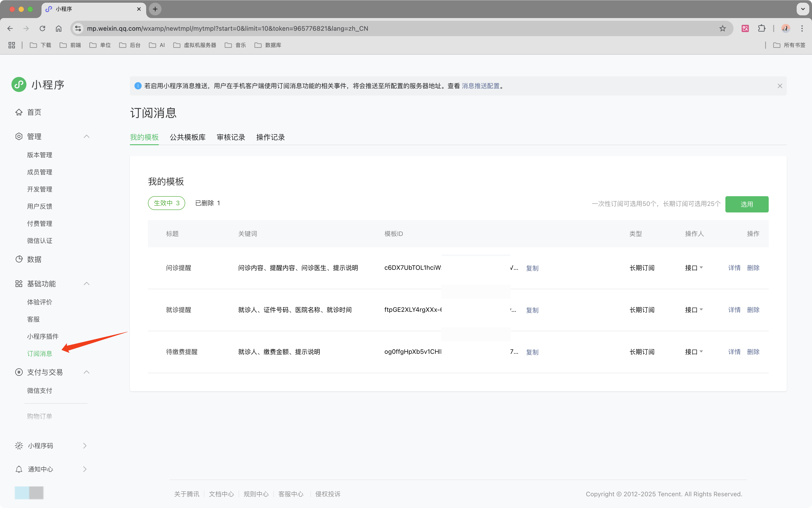Select 订阅消息 in the sidebar

(x=40, y=353)
